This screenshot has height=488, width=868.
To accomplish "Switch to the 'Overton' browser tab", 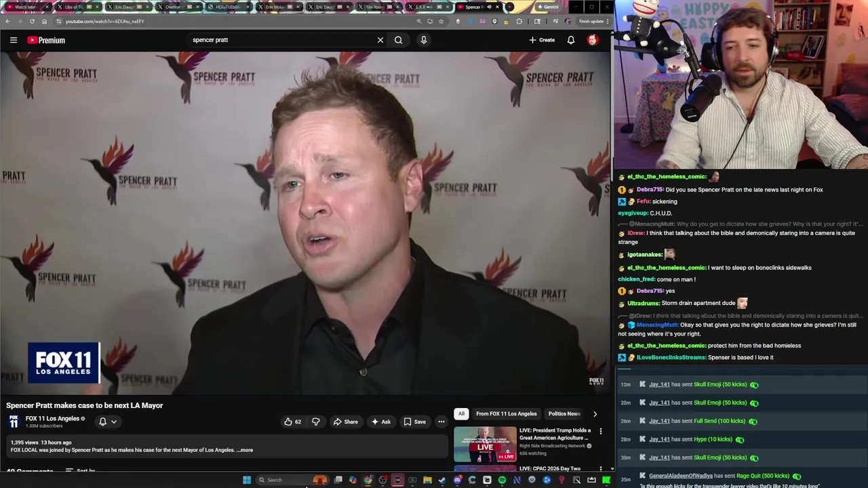I will [x=178, y=7].
